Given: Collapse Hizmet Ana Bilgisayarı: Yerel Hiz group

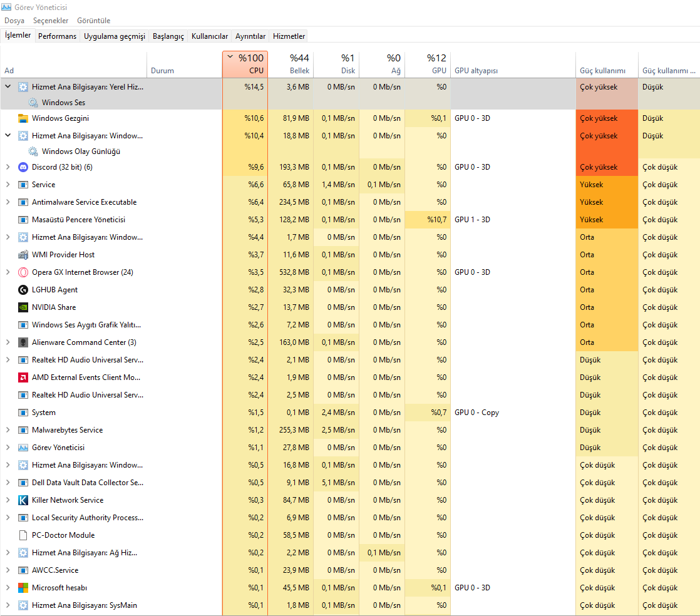Looking at the screenshot, I should click(x=8, y=86).
